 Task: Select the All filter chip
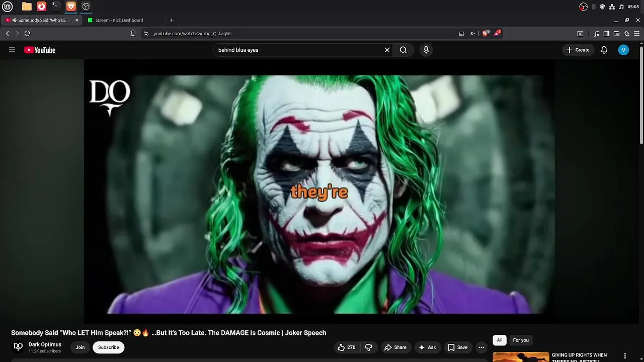coord(500,340)
